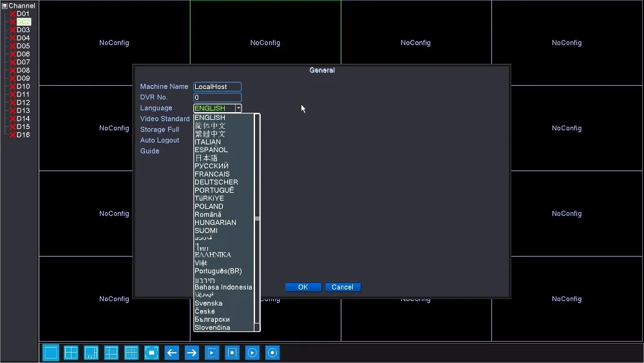Switch to single-window view layout
Screen dimensions: 644x363
51,352
